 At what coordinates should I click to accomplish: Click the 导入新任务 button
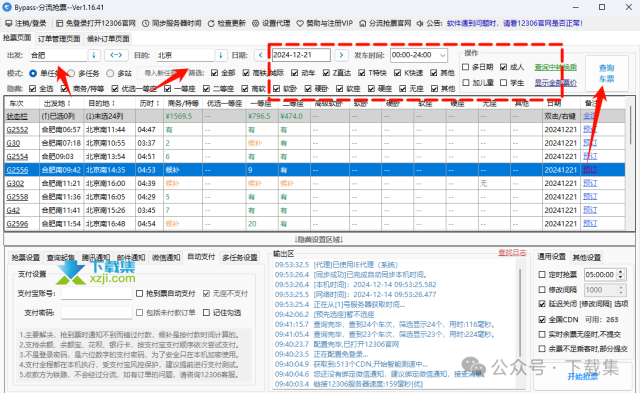point(160,73)
